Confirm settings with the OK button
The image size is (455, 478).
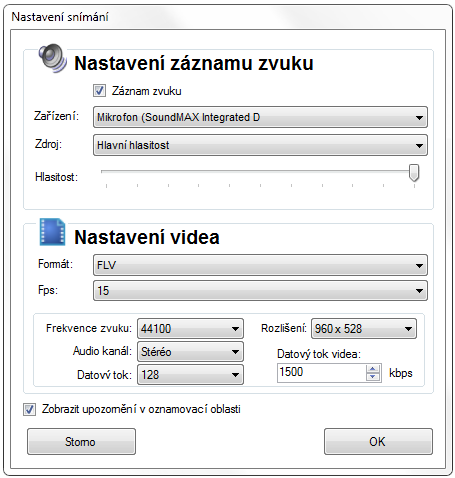[x=378, y=442]
